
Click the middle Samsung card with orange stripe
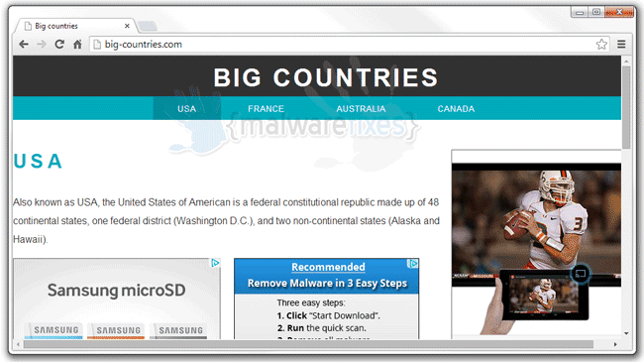116,331
